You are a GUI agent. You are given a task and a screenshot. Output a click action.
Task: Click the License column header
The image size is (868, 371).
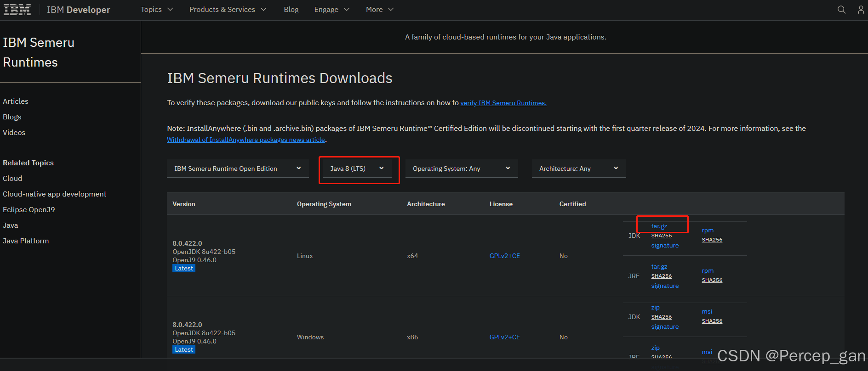pyautogui.click(x=501, y=204)
